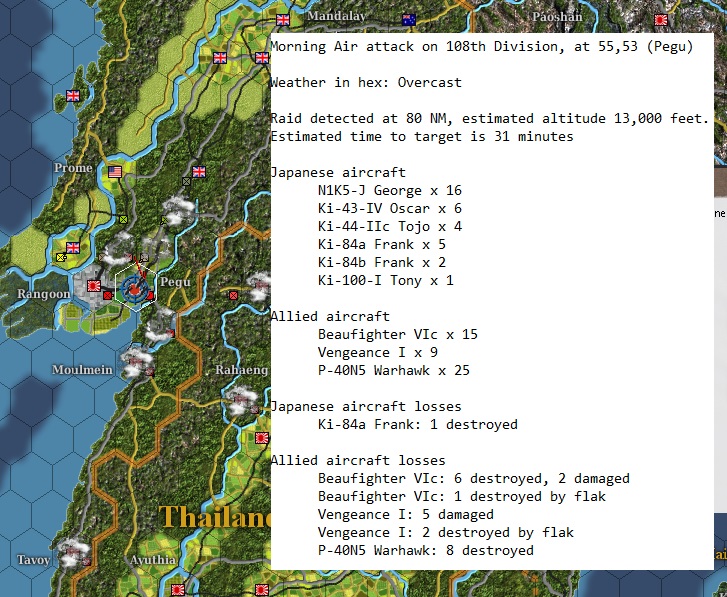Click the 'Ki-43-IV Oscar x 6' entry
Image resolution: width=727 pixels, height=597 pixels.
point(390,209)
